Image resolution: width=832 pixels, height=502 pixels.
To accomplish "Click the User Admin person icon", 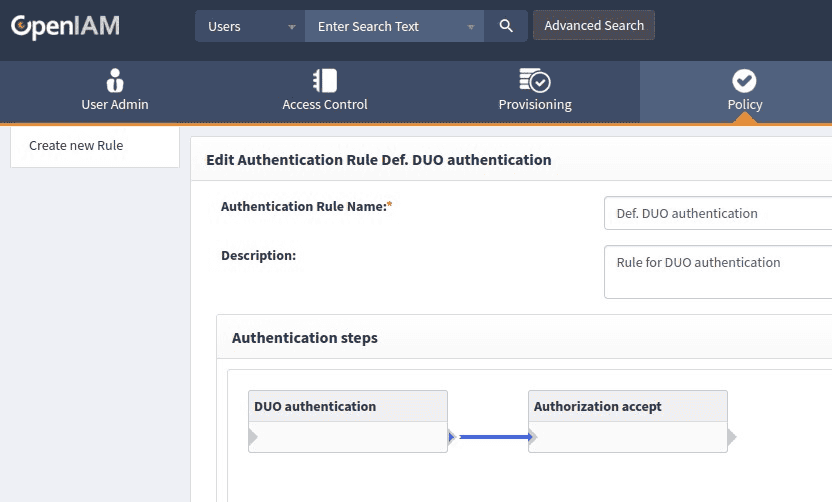I will pyautogui.click(x=115, y=81).
